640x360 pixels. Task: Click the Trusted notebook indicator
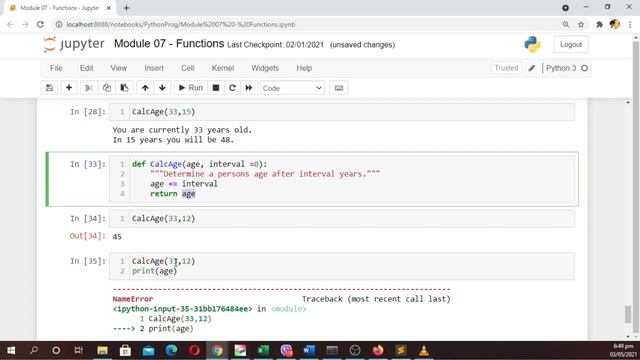[x=506, y=68]
